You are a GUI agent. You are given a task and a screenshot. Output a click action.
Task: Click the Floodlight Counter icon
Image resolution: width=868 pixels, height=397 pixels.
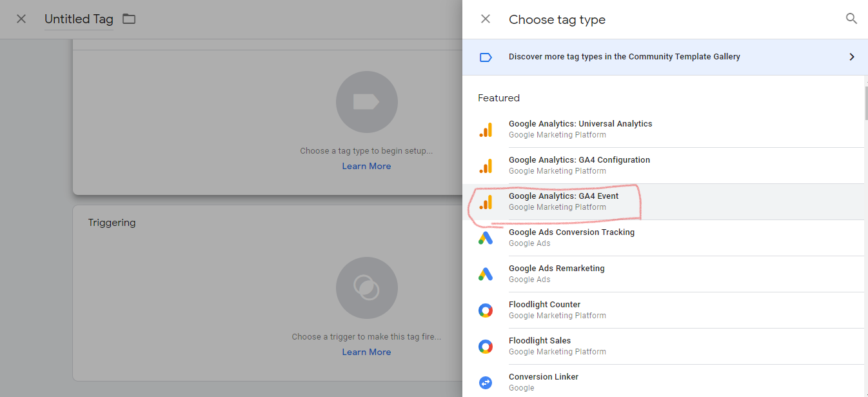point(486,310)
